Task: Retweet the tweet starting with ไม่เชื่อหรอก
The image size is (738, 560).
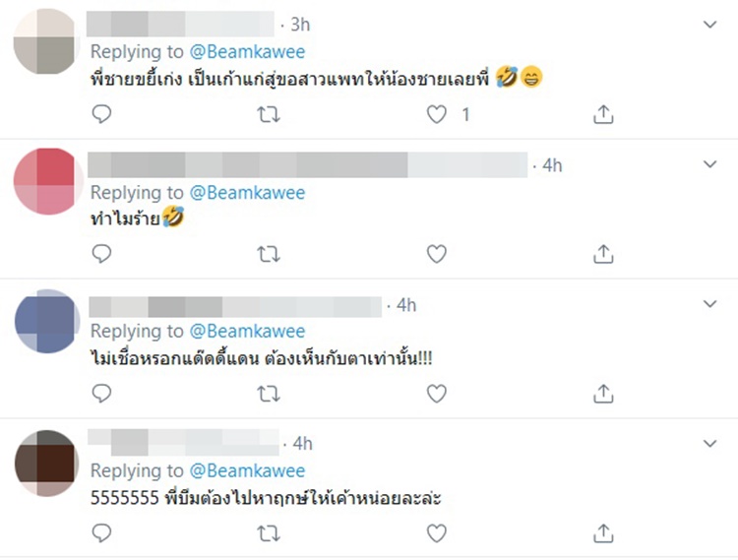Action: click(268, 394)
